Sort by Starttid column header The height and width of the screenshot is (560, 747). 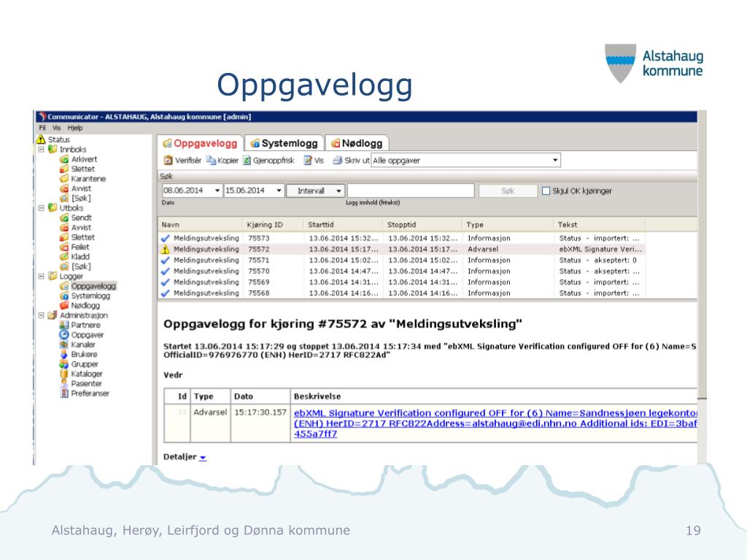343,225
